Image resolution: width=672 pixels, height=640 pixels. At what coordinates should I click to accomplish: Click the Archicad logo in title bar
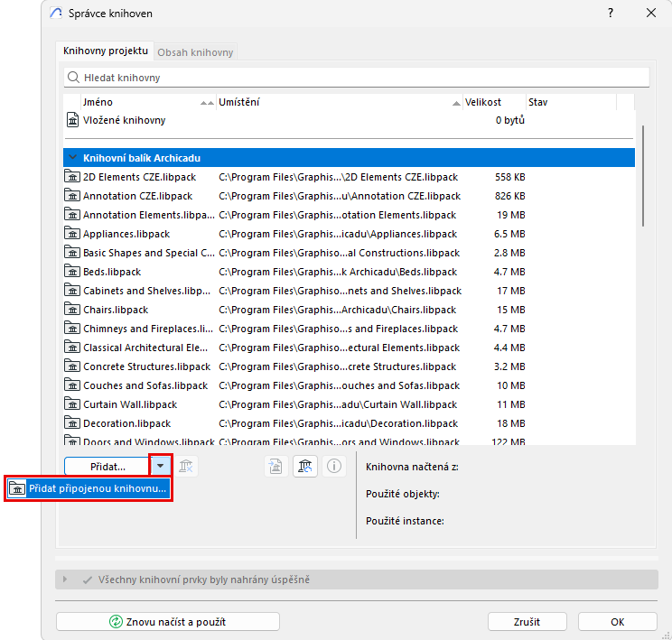click(56, 13)
